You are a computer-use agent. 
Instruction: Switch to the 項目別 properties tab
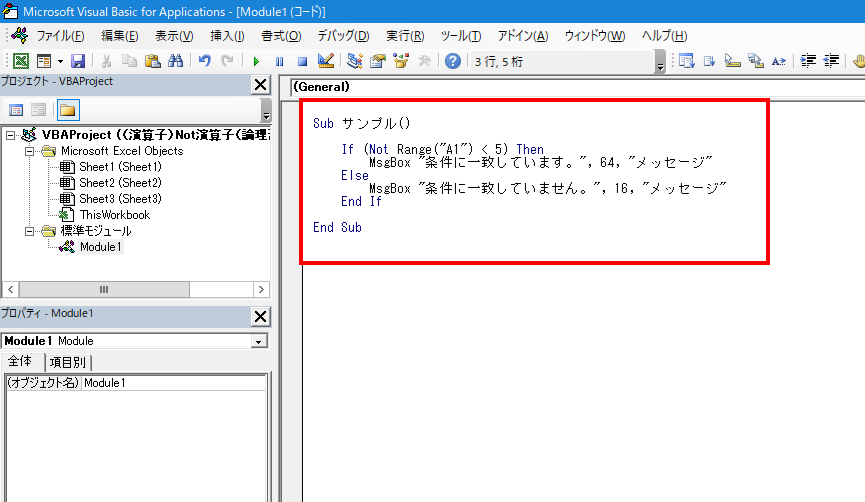pos(68,362)
